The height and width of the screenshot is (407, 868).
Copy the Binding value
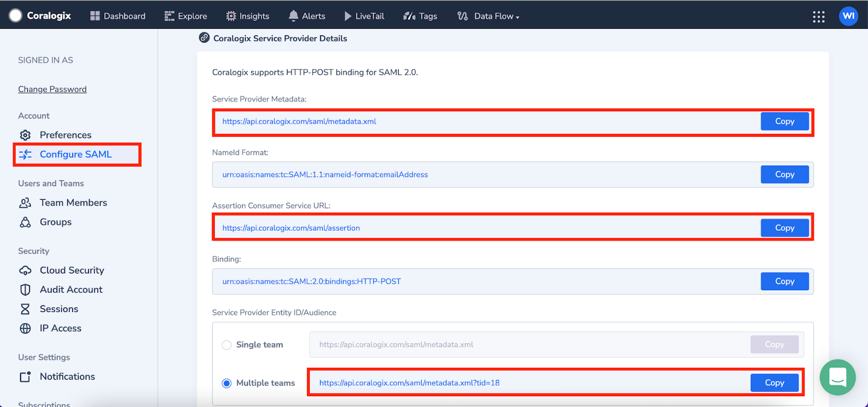click(784, 281)
